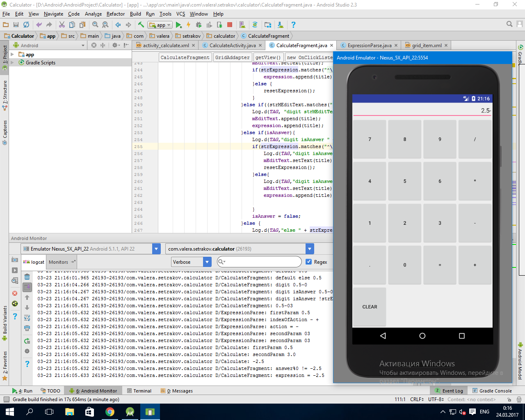Open the Analyze menu
The image size is (525, 420).
click(x=93, y=14)
